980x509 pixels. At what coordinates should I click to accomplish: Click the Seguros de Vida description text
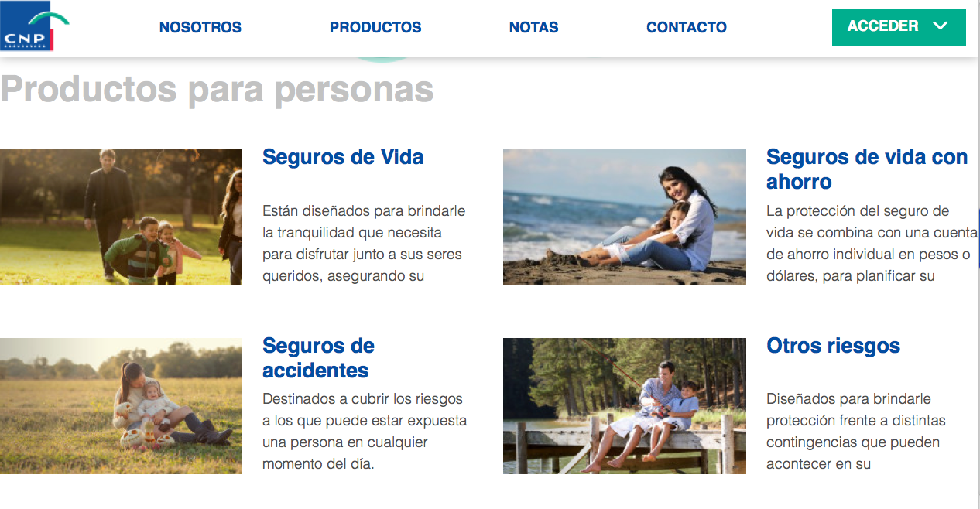pyautogui.click(x=364, y=243)
